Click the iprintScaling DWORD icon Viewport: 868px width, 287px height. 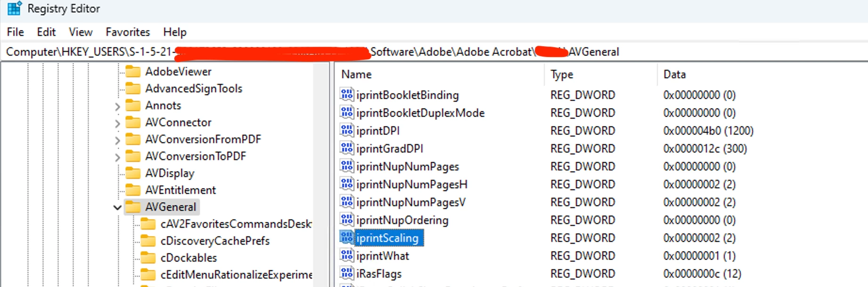point(347,238)
